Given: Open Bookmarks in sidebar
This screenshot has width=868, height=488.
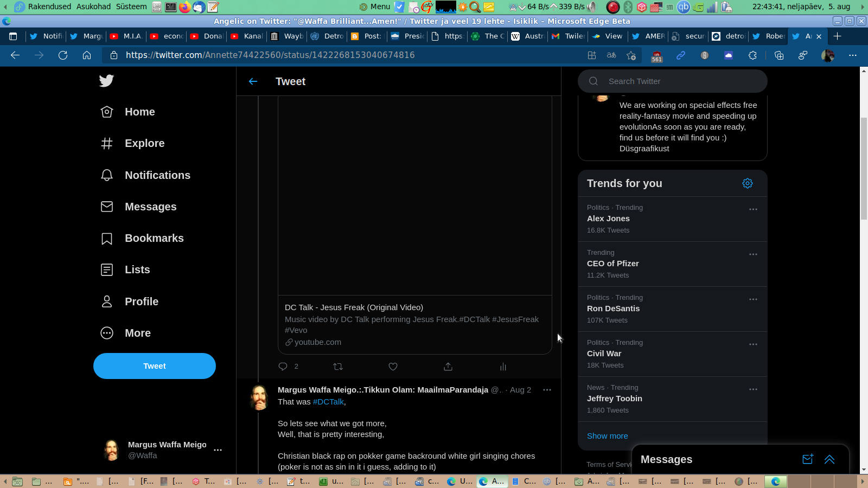Looking at the screenshot, I should (x=142, y=238).
